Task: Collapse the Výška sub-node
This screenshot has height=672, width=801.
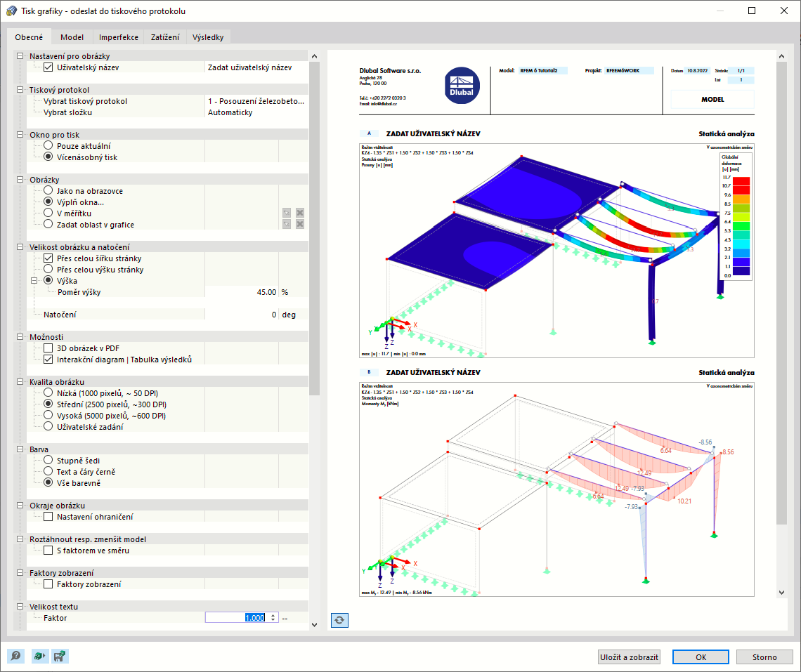Action: [34, 280]
